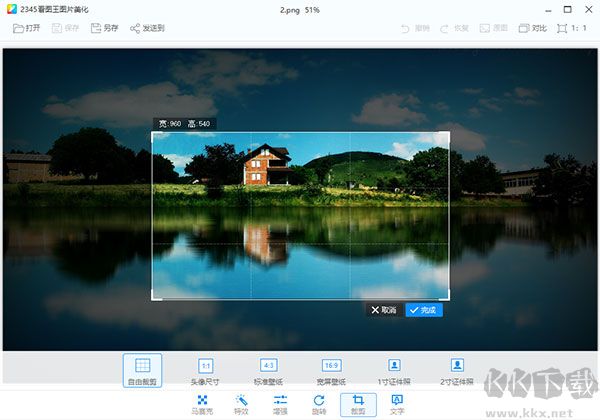
Task: Click the 打开 (Open) button
Action: click(x=27, y=28)
